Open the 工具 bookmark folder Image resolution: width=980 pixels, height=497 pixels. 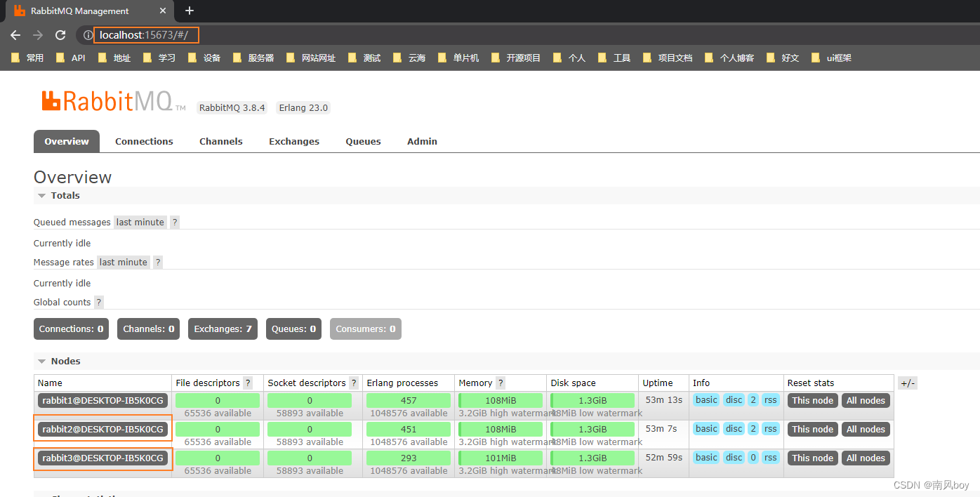click(x=614, y=58)
